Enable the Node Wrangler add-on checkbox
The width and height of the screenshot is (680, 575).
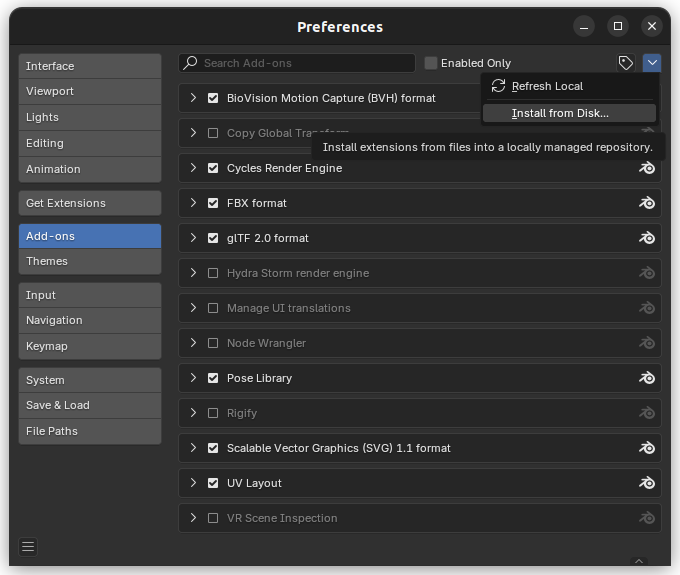[213, 343]
